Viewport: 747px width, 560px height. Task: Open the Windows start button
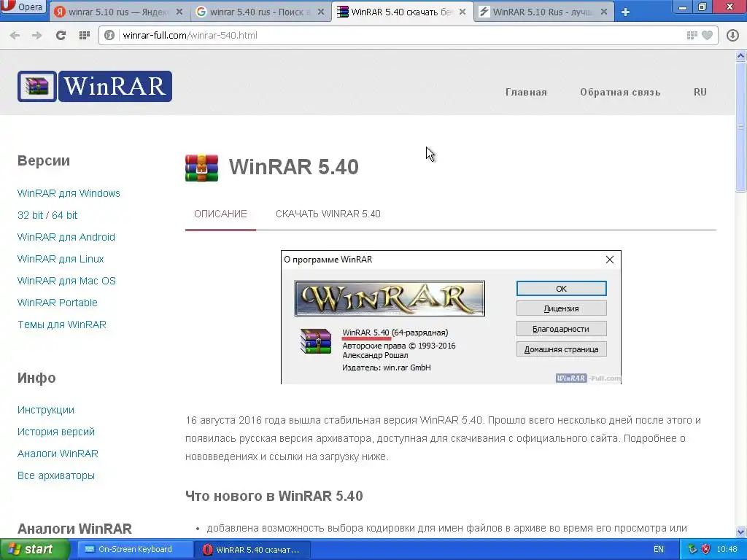(x=35, y=549)
